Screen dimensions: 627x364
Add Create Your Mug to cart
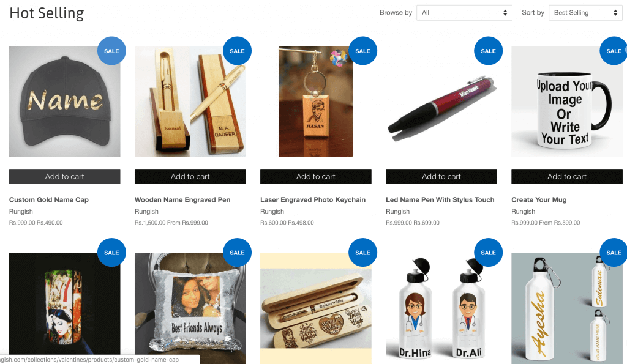click(x=567, y=177)
